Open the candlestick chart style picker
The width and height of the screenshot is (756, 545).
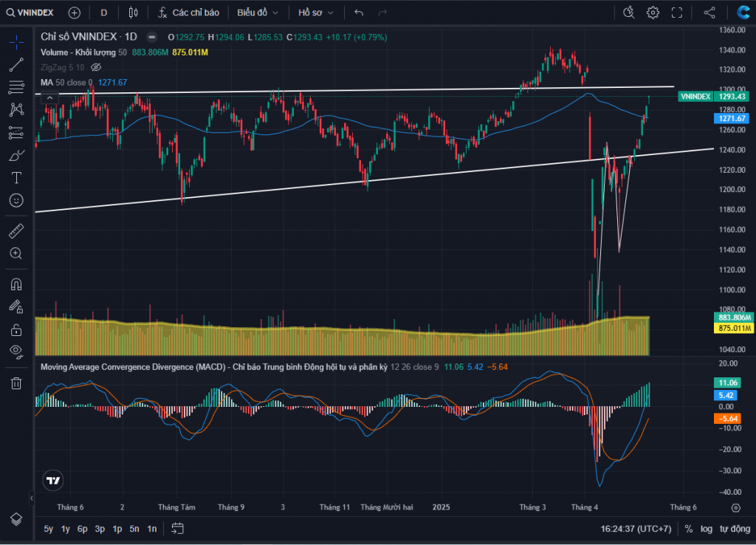coord(134,13)
